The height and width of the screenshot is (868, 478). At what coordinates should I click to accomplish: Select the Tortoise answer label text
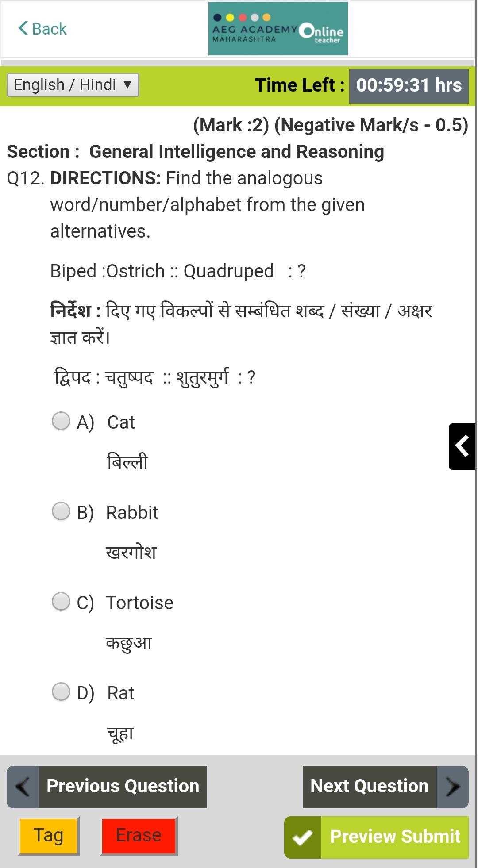click(140, 603)
